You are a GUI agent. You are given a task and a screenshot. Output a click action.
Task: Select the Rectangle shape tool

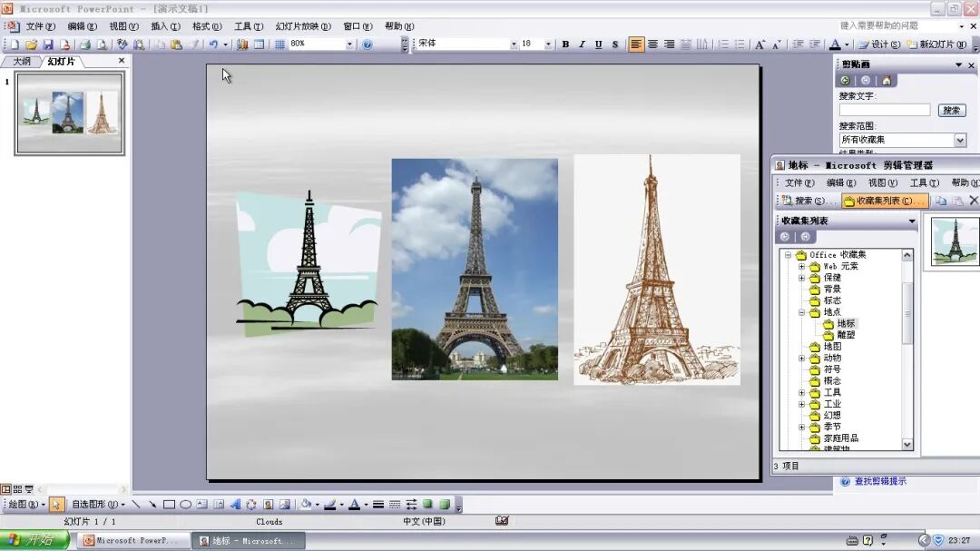(169, 504)
